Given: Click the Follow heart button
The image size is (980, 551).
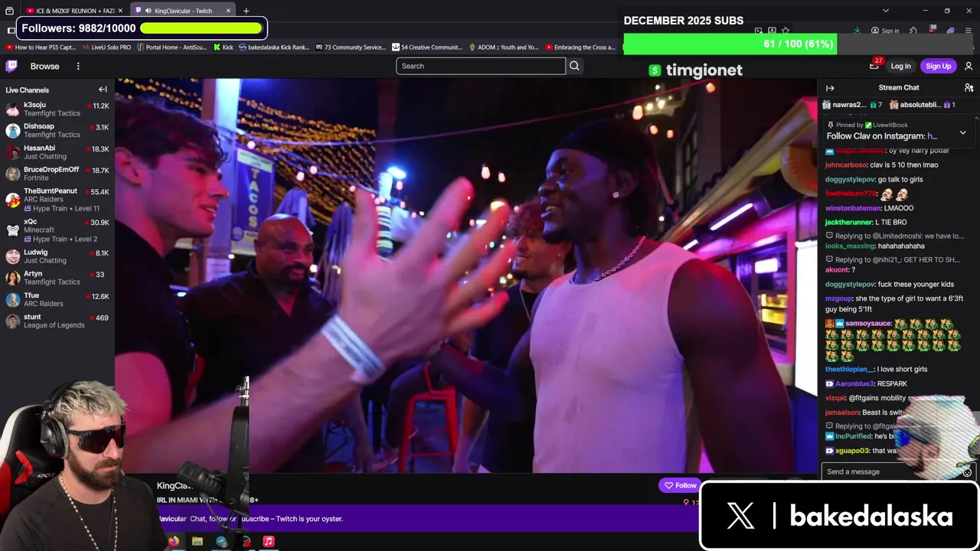Looking at the screenshot, I should (680, 485).
